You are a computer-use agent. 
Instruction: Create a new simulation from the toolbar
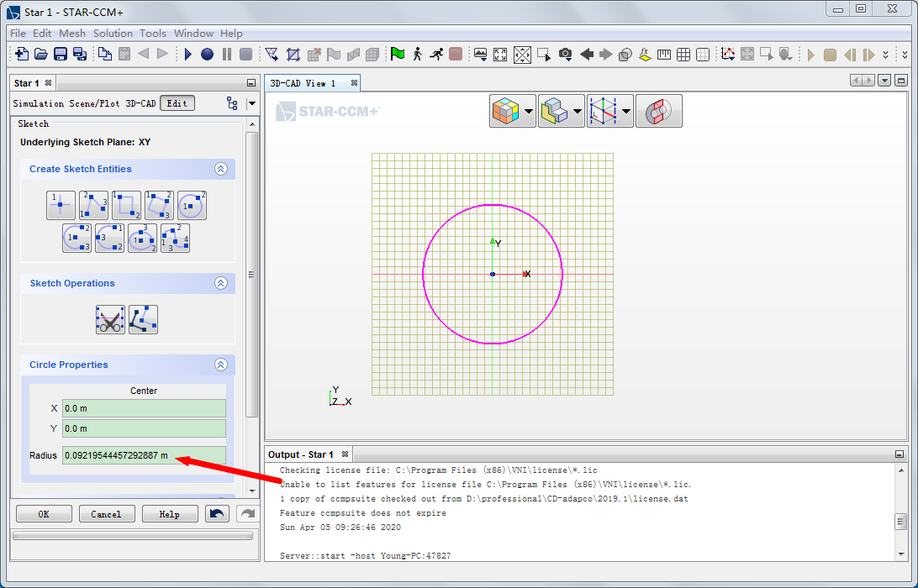point(22,55)
